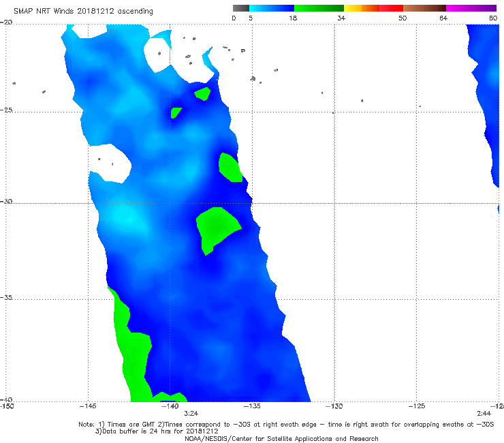The width and height of the screenshot is (504, 443).
Task: Click the yellow-orange segment of the color bar
Action: tap(362, 8)
